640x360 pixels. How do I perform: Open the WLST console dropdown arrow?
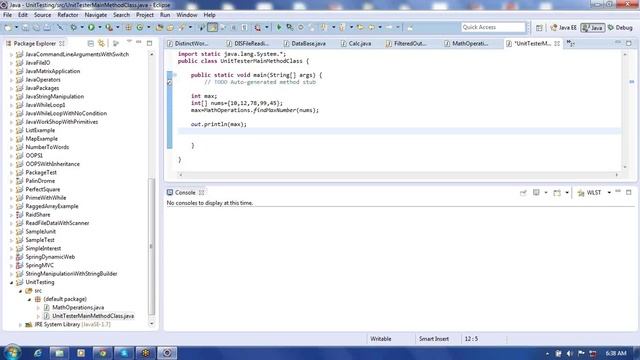point(609,193)
